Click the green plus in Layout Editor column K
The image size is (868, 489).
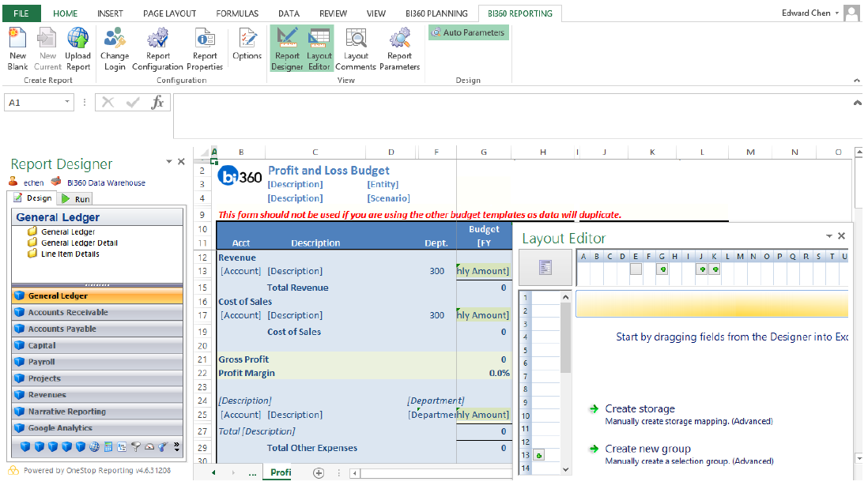(x=715, y=269)
